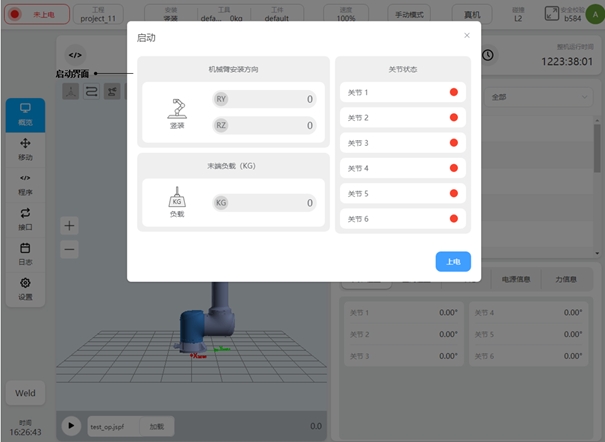
Task: Open the 移动 move sidebar icon
Action: (x=25, y=149)
